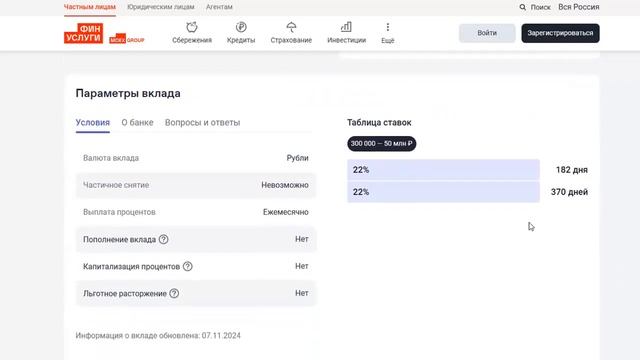Click the search magnifier icon

(522, 7)
